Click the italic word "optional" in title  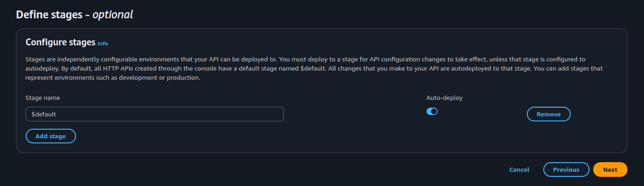113,15
